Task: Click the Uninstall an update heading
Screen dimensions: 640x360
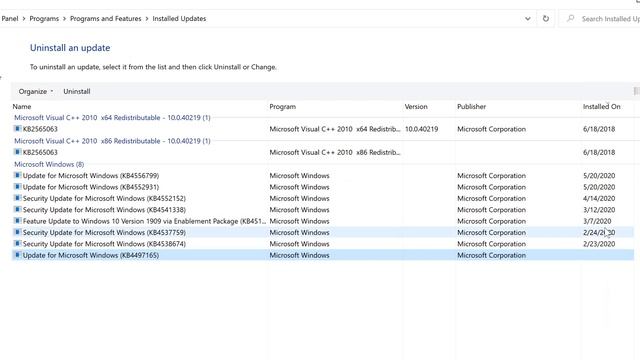Action: (70, 48)
